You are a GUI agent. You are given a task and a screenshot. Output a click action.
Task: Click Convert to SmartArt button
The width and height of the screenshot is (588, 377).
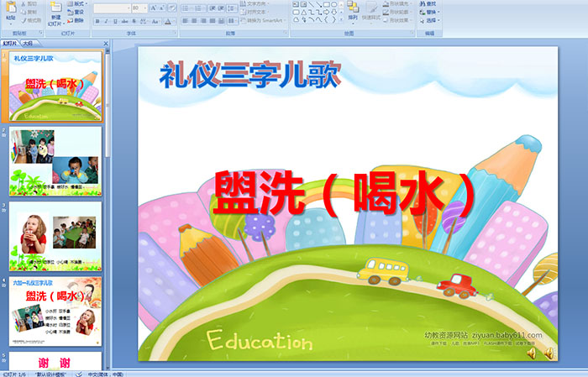[x=263, y=20]
